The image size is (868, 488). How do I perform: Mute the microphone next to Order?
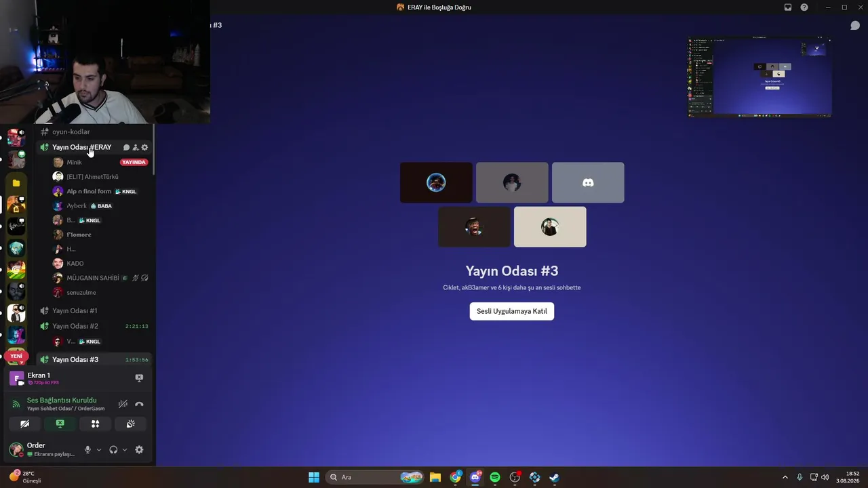87,449
